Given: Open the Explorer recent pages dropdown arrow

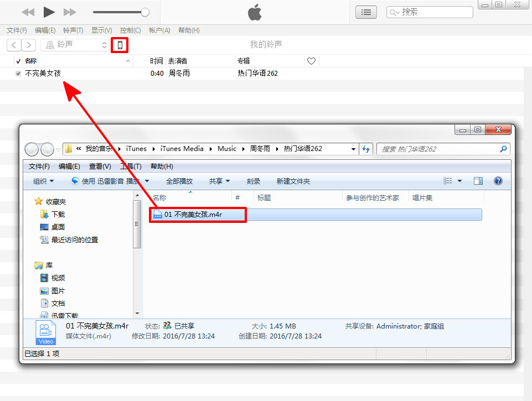Looking at the screenshot, I should pos(58,149).
